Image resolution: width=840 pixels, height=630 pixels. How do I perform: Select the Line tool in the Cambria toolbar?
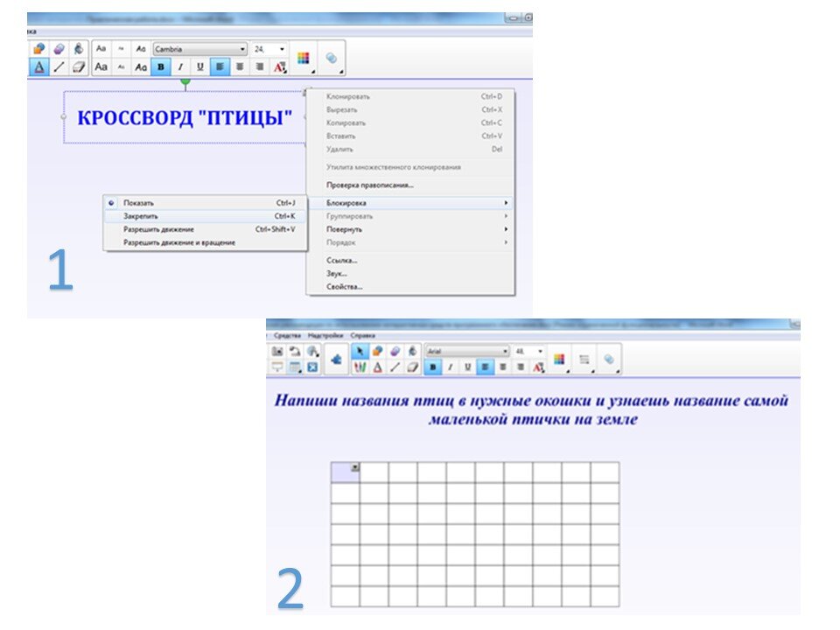tap(59, 67)
